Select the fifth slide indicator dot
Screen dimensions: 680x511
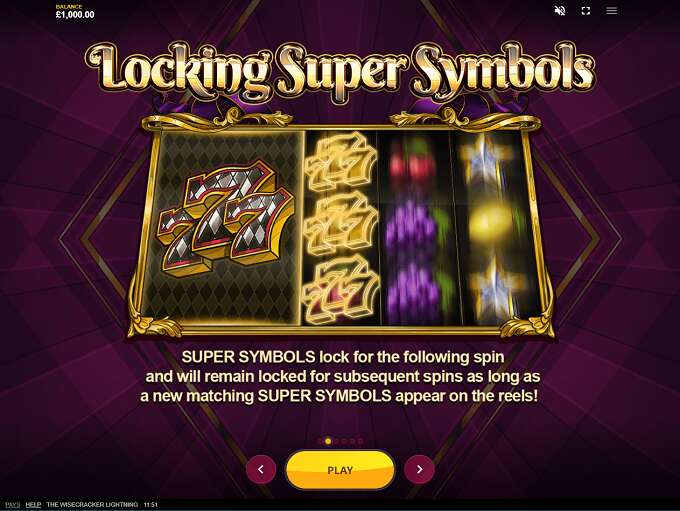pyautogui.click(x=353, y=441)
